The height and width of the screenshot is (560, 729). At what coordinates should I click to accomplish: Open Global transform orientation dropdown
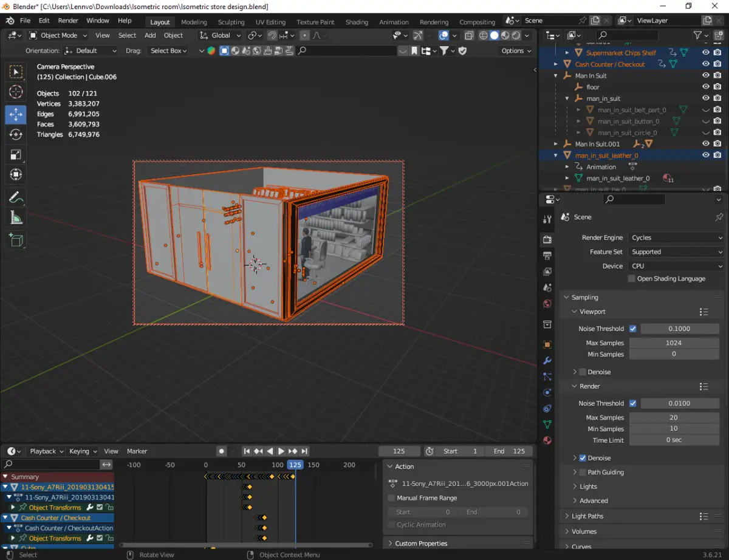coord(220,35)
